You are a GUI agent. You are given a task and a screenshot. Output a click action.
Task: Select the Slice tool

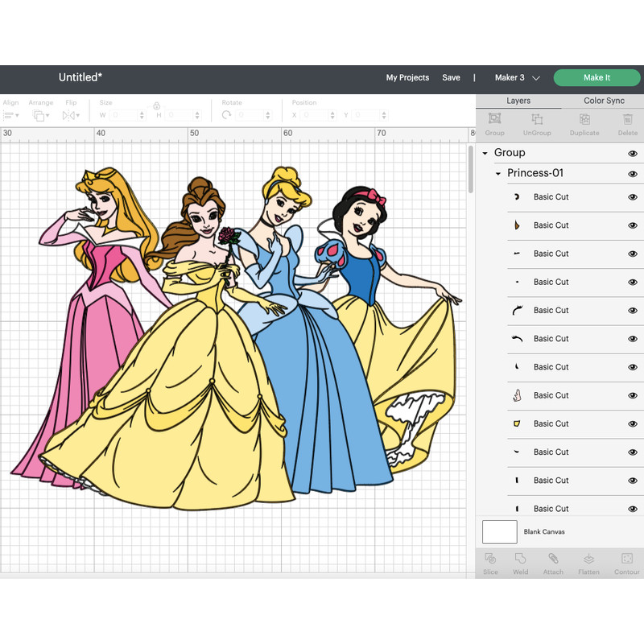(x=491, y=563)
